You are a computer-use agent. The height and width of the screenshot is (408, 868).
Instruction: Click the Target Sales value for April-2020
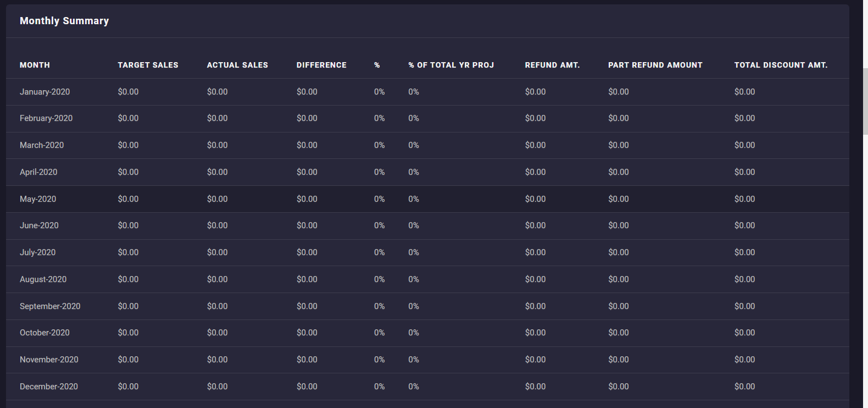[128, 172]
